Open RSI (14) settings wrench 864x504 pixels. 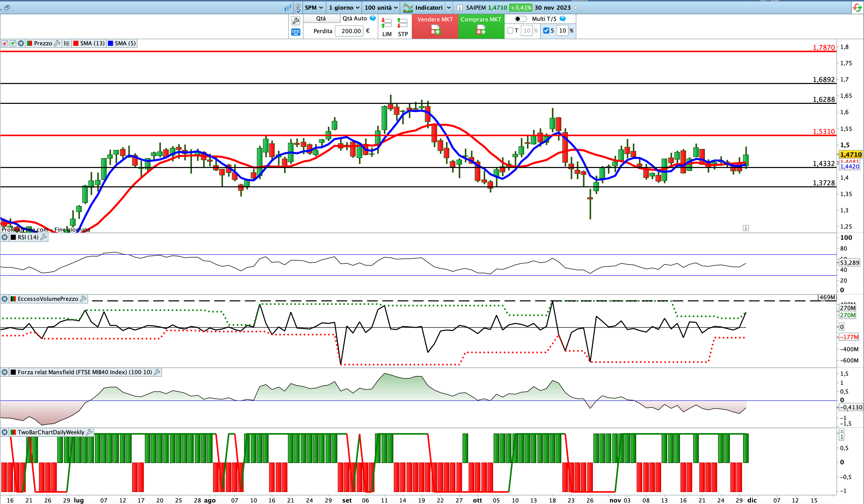pyautogui.click(x=44, y=237)
